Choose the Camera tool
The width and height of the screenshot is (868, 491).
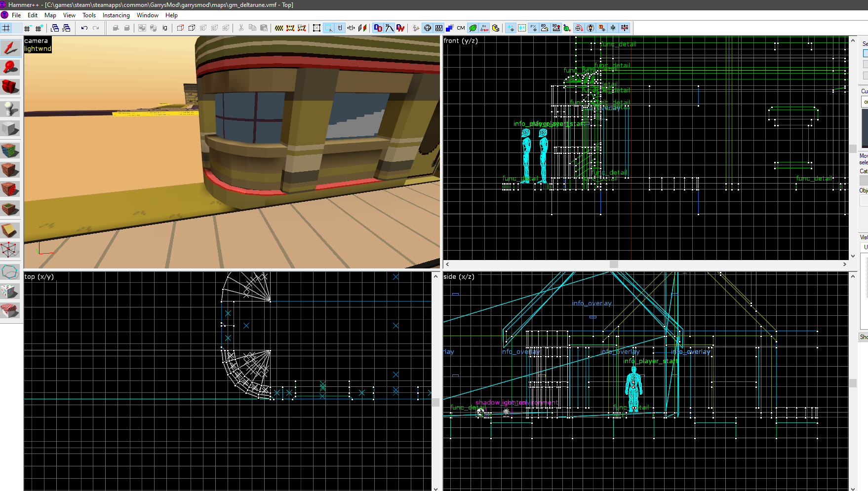pyautogui.click(x=10, y=87)
